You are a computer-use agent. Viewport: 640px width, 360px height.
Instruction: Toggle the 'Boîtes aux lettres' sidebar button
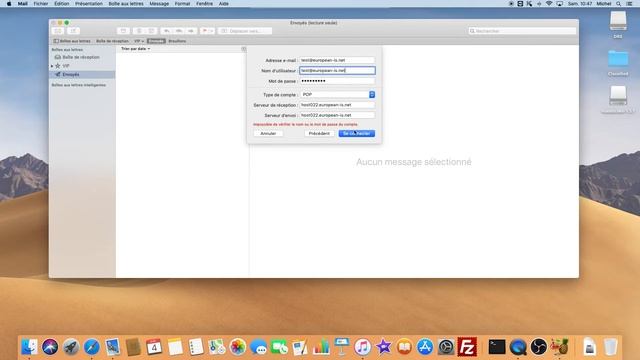[x=72, y=41]
